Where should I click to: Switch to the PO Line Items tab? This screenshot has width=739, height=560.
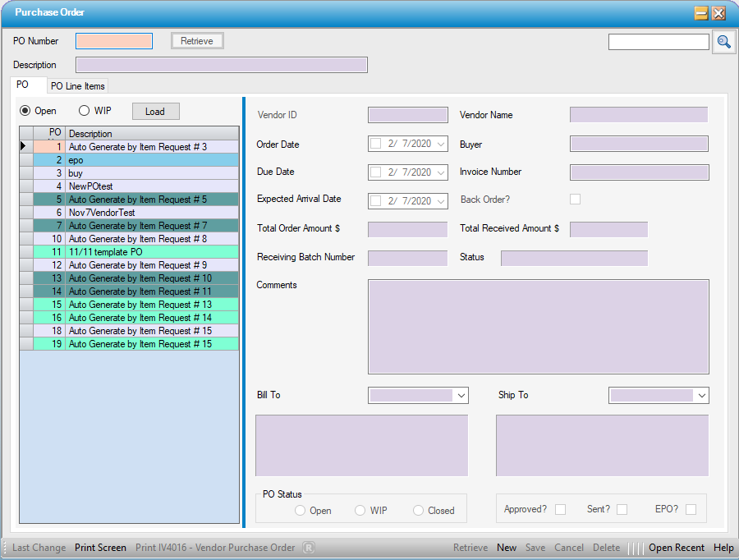coord(77,85)
